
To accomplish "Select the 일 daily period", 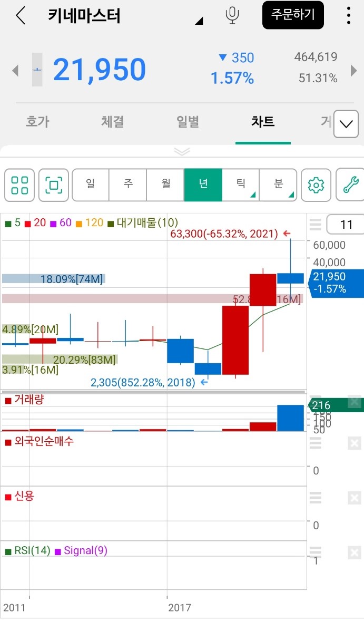I will (90, 185).
